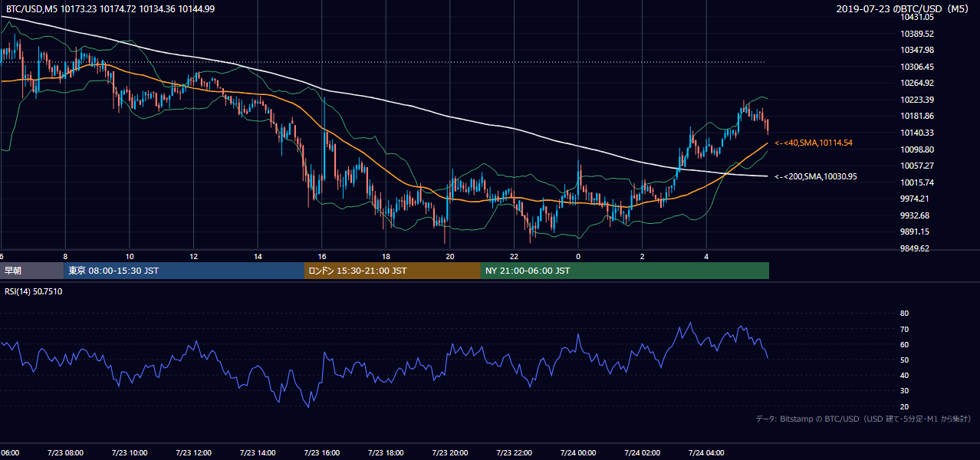Click the 7/23 20:00 time axis label
The width and height of the screenshot is (980, 460).
click(449, 452)
